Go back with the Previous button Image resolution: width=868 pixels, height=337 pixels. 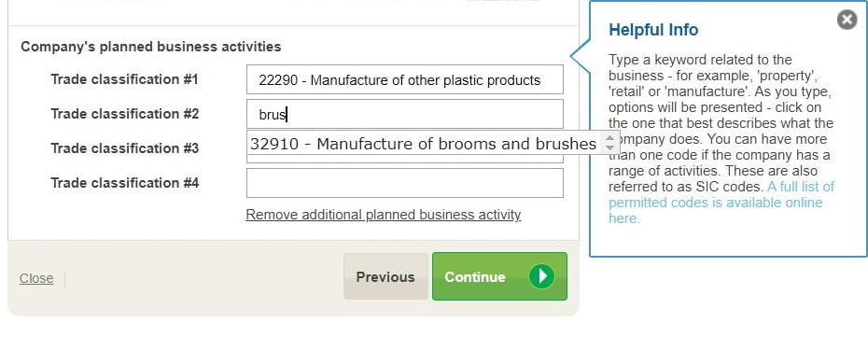[385, 276]
